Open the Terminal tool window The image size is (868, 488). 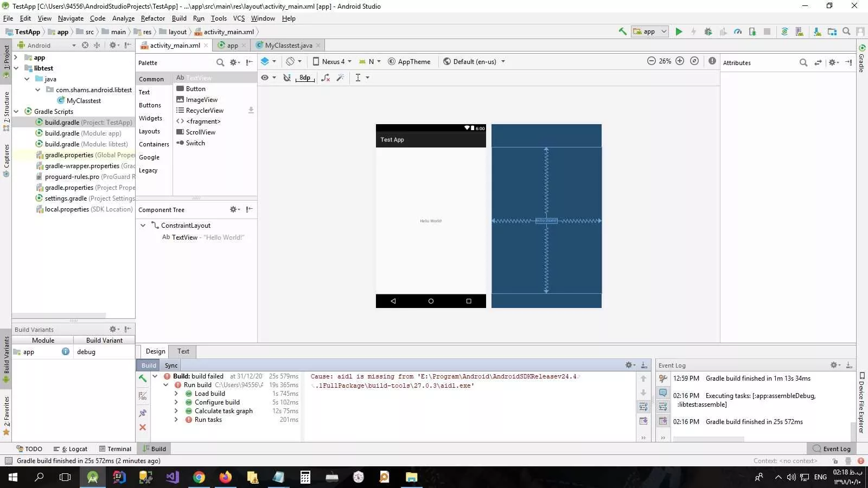116,449
